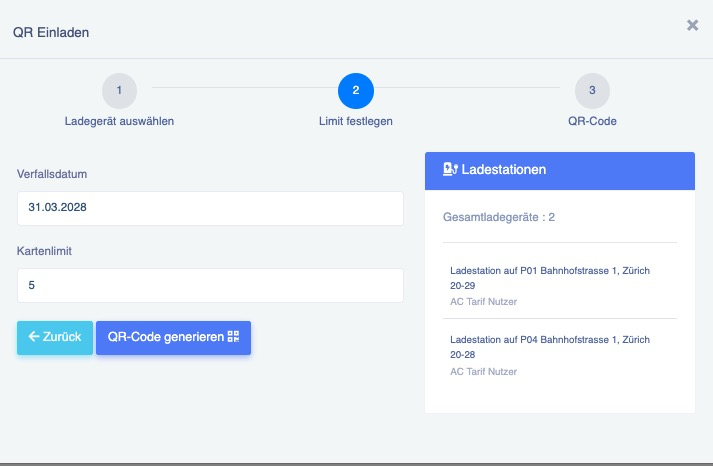Focus the Verfallsdatum date field
Image resolution: width=713 pixels, height=466 pixels.
point(210,209)
